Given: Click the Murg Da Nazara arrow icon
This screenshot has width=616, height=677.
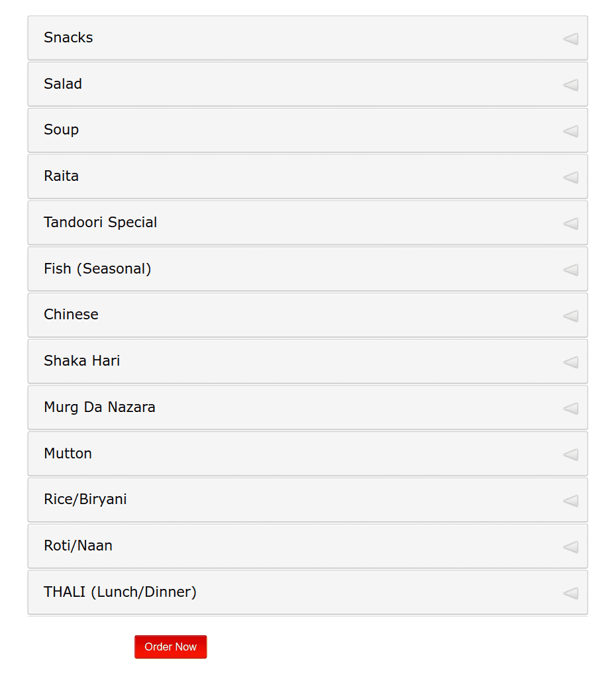Looking at the screenshot, I should coord(570,409).
